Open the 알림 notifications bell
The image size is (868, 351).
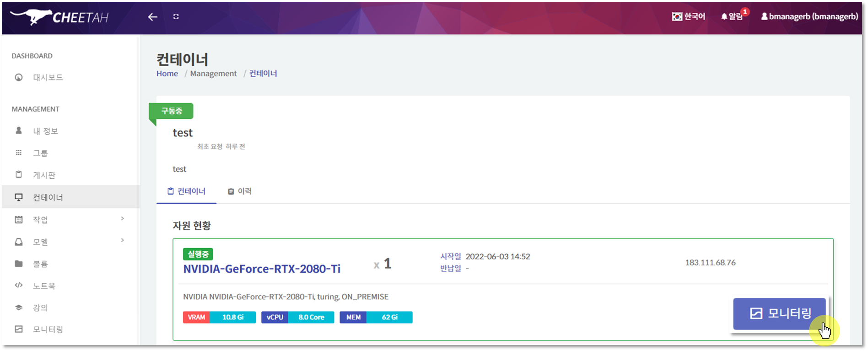[x=732, y=16]
